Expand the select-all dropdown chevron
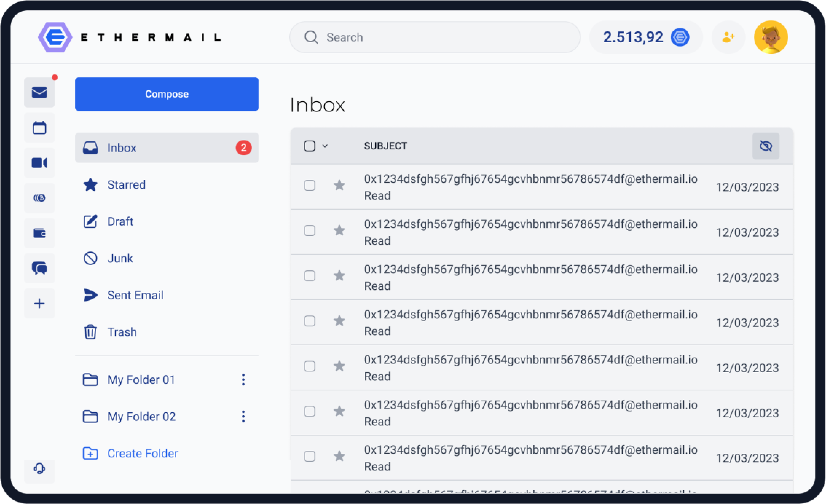 [325, 146]
